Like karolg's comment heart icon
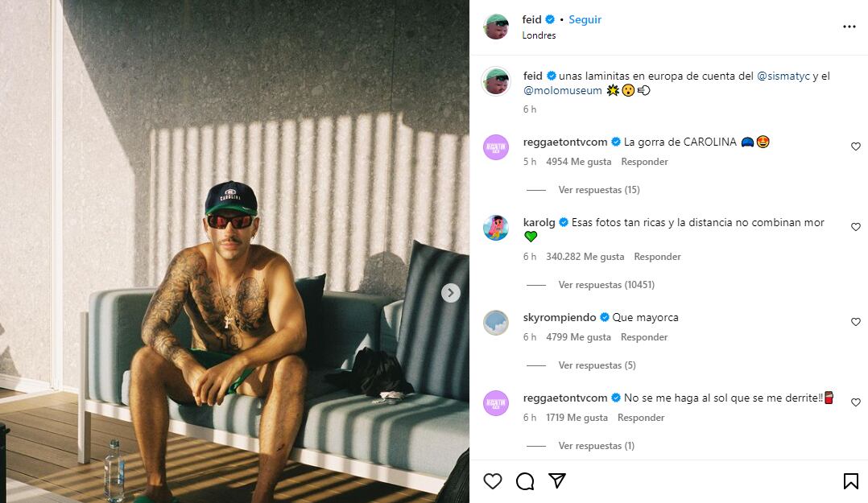Image resolution: width=868 pixels, height=503 pixels. coord(856,227)
